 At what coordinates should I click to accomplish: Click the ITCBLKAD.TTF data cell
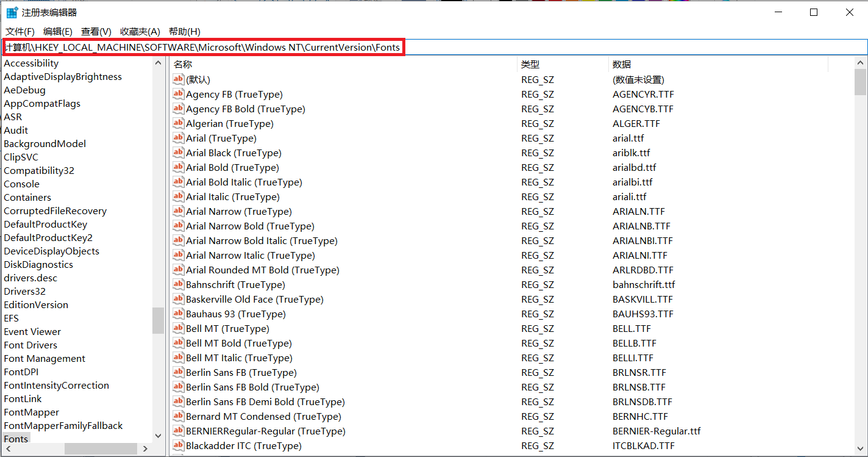click(644, 445)
